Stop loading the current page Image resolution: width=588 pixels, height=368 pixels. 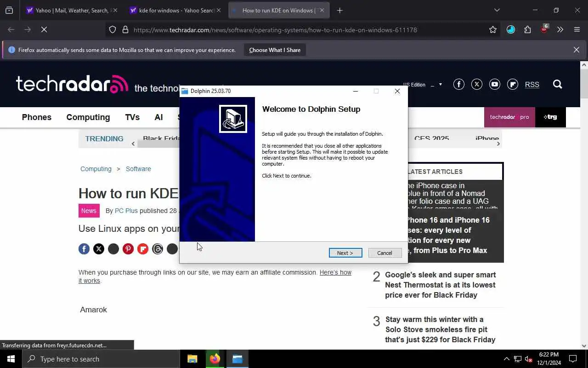pyautogui.click(x=44, y=29)
